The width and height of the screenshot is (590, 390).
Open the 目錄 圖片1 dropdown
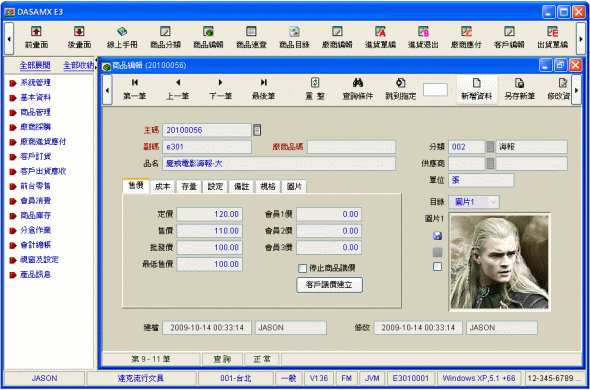[494, 202]
